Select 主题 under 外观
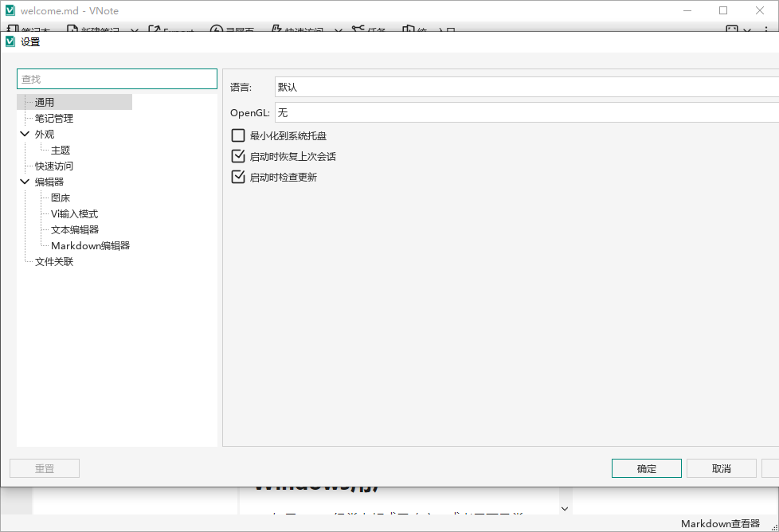779x532 pixels. click(61, 150)
